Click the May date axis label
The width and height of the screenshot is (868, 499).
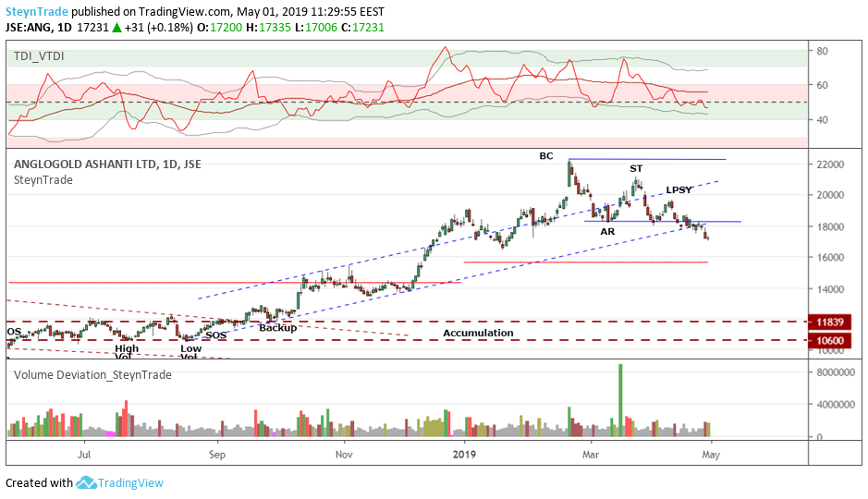711,455
